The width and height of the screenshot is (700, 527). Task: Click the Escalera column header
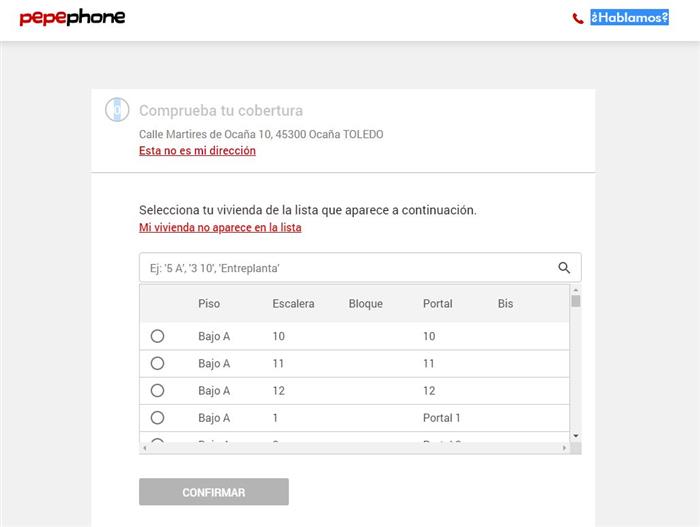coord(293,304)
